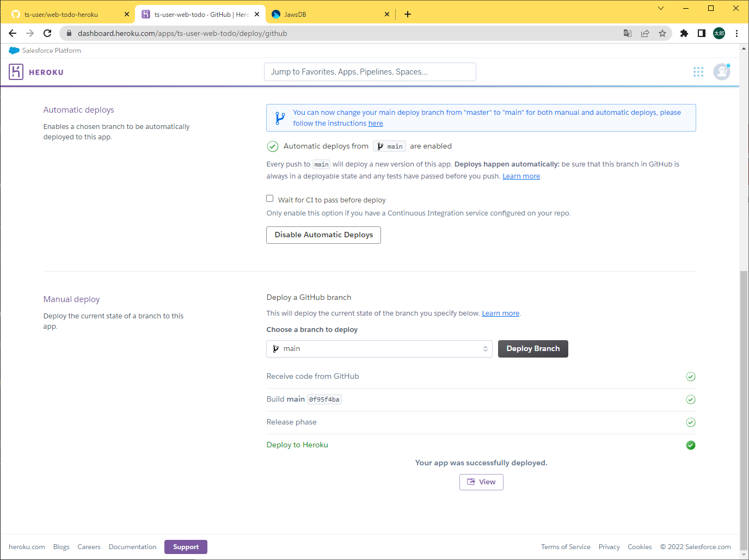Close the ts-user/web-todo-heroku tab
The height and width of the screenshot is (560, 749).
[x=127, y=14]
